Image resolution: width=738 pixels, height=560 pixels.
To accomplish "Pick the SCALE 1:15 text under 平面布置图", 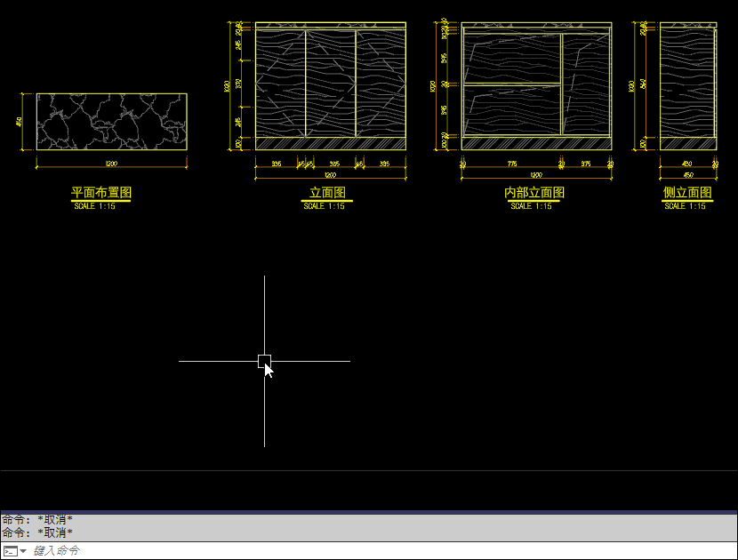I will (96, 206).
